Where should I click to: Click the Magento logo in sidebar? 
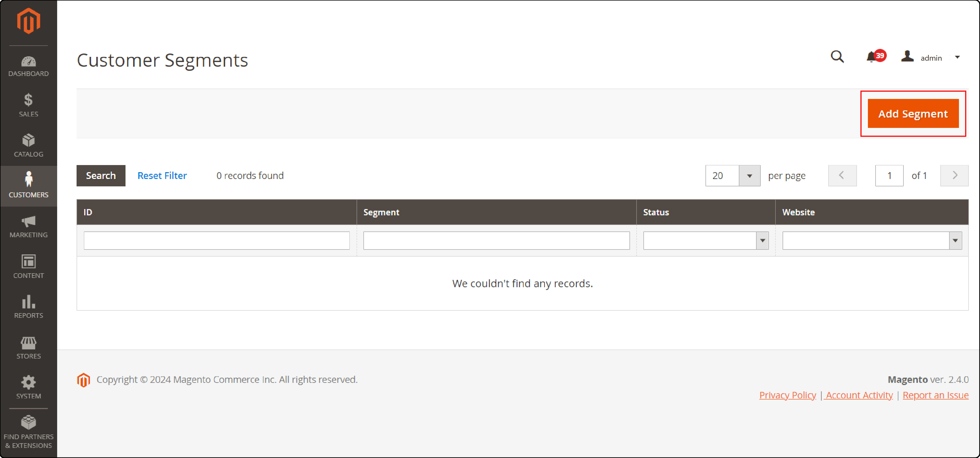[28, 21]
